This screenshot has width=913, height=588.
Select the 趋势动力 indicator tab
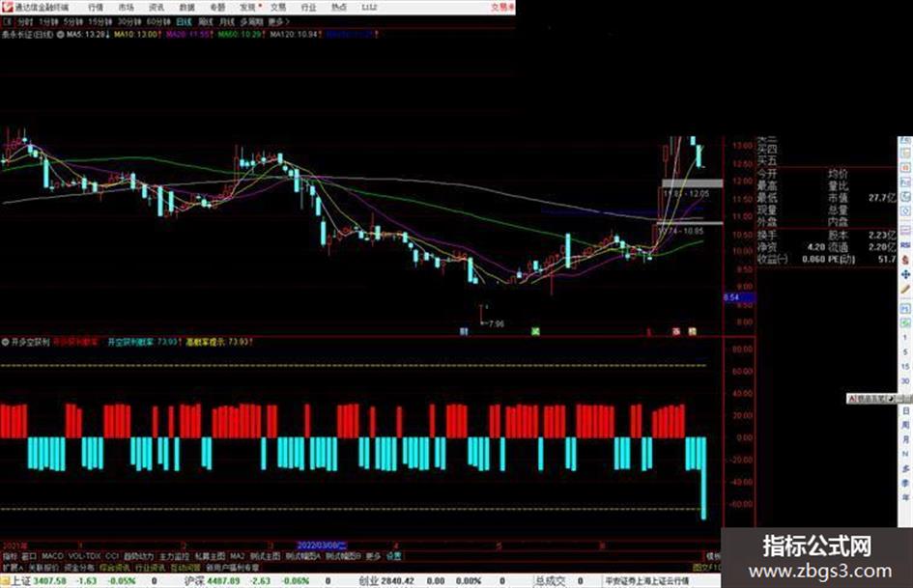point(138,556)
